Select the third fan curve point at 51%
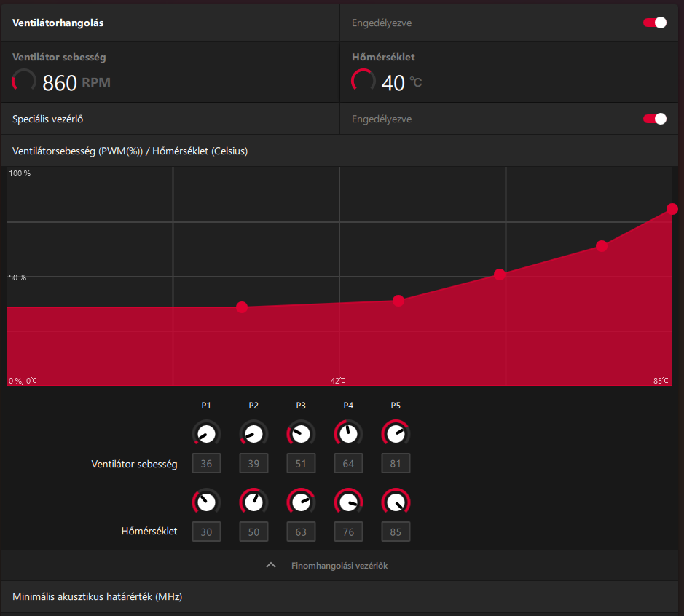The width and height of the screenshot is (684, 616). [x=500, y=275]
